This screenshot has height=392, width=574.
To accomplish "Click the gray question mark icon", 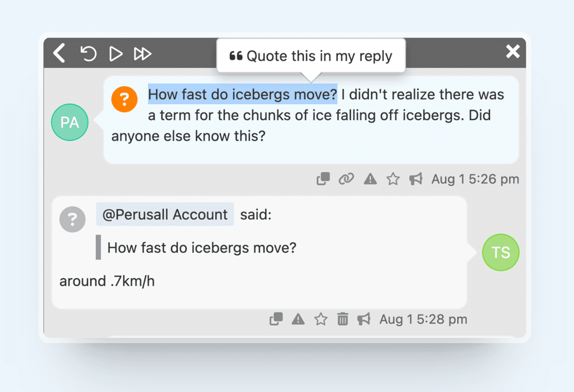I will pos(72,219).
